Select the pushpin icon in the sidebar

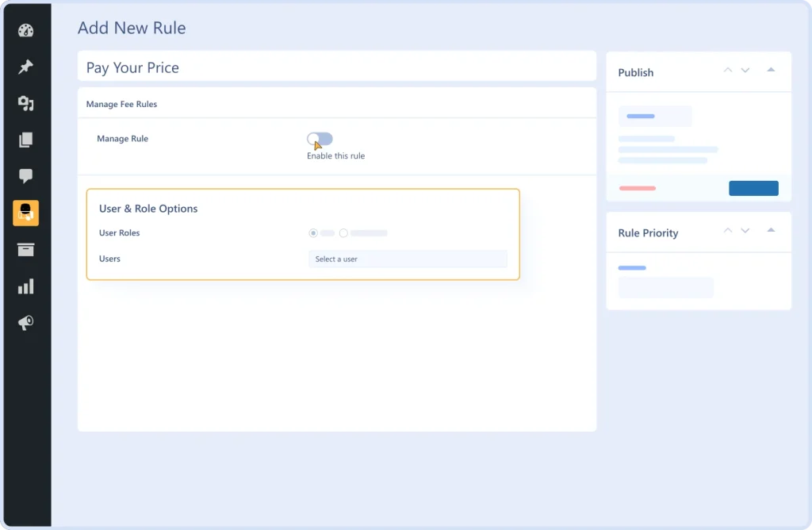click(26, 67)
